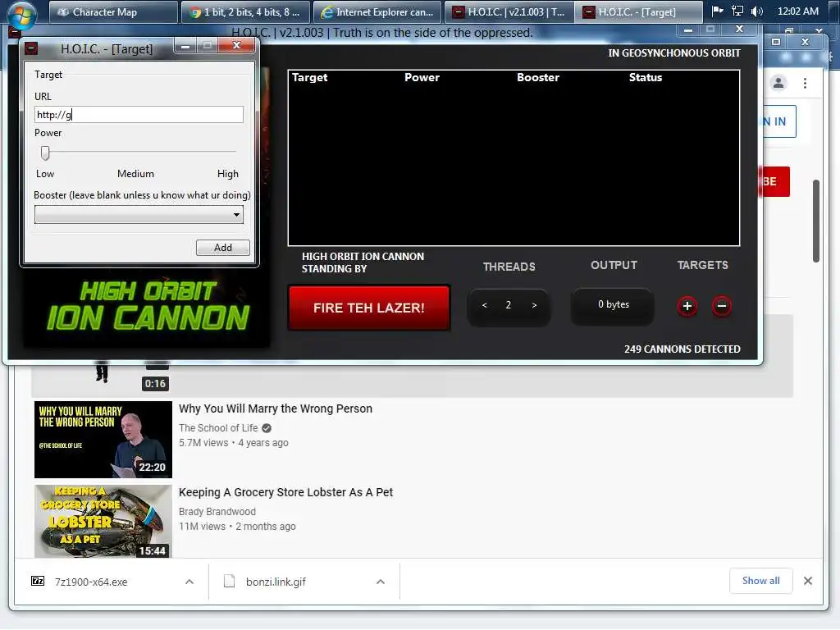
Task: Open Chrome three-dot menu
Action: coord(805,83)
